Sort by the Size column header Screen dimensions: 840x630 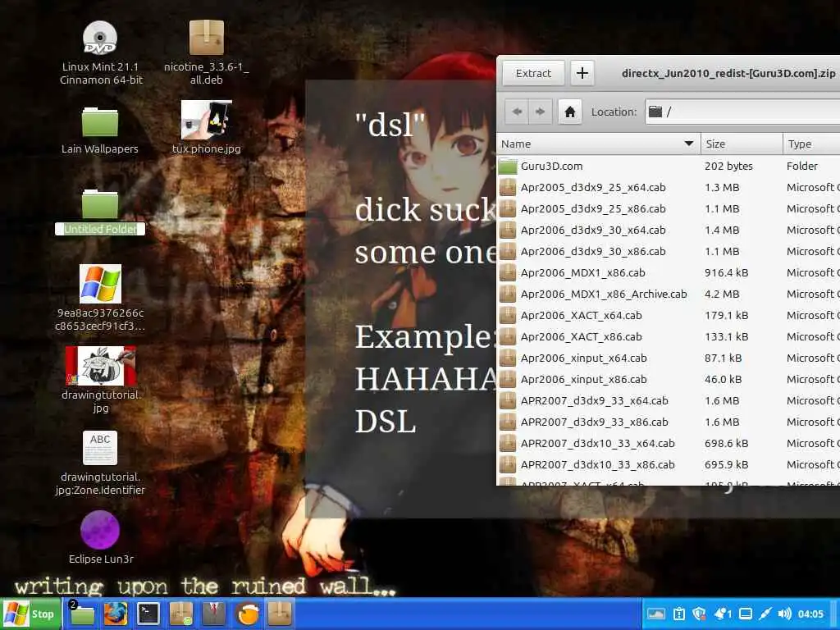pyautogui.click(x=742, y=144)
